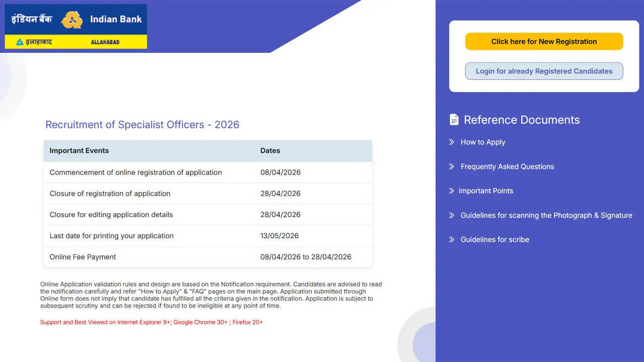Click the chevron beside Frequently Asked Questions
Image resolution: width=644 pixels, height=362 pixels.
point(452,166)
